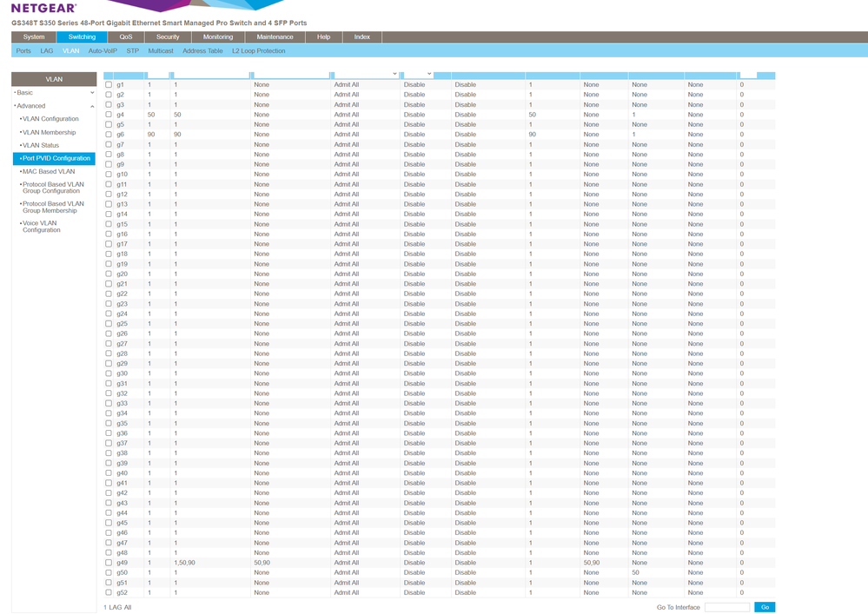The height and width of the screenshot is (614, 868).
Task: Tick the checkbox for port g4
Action: click(x=109, y=115)
